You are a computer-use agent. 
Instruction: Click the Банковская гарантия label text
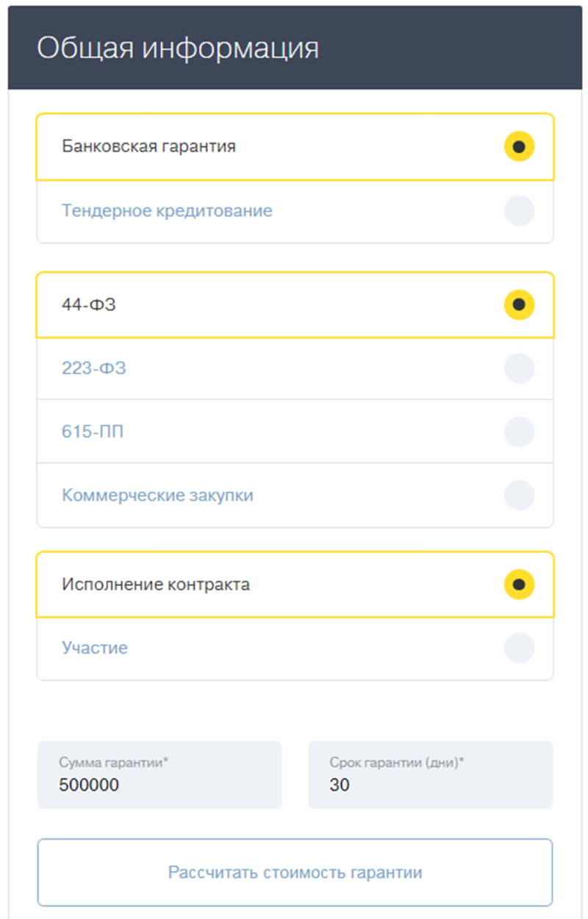tap(148, 146)
